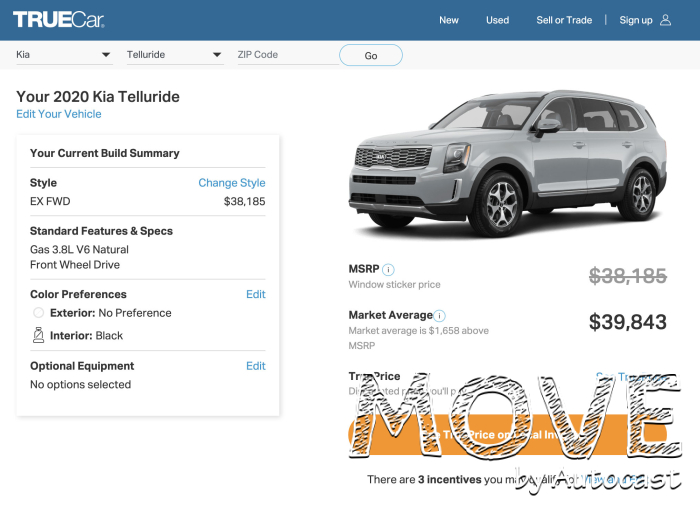Click the Sign up link

pyautogui.click(x=635, y=20)
